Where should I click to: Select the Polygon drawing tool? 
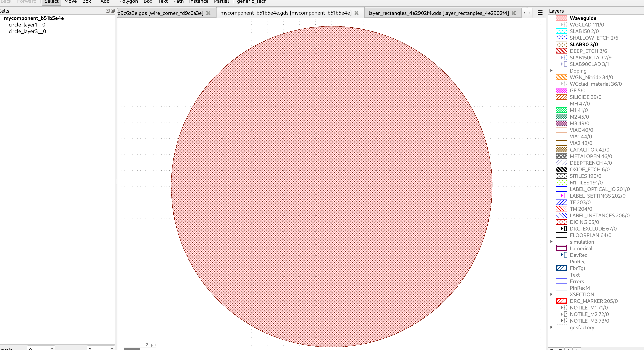(128, 2)
